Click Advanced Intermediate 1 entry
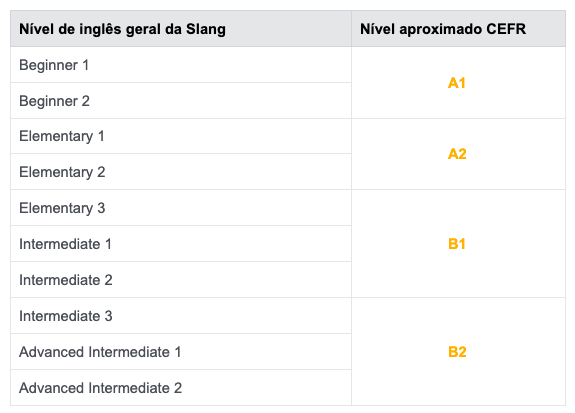This screenshot has width=575, height=413. point(181,351)
